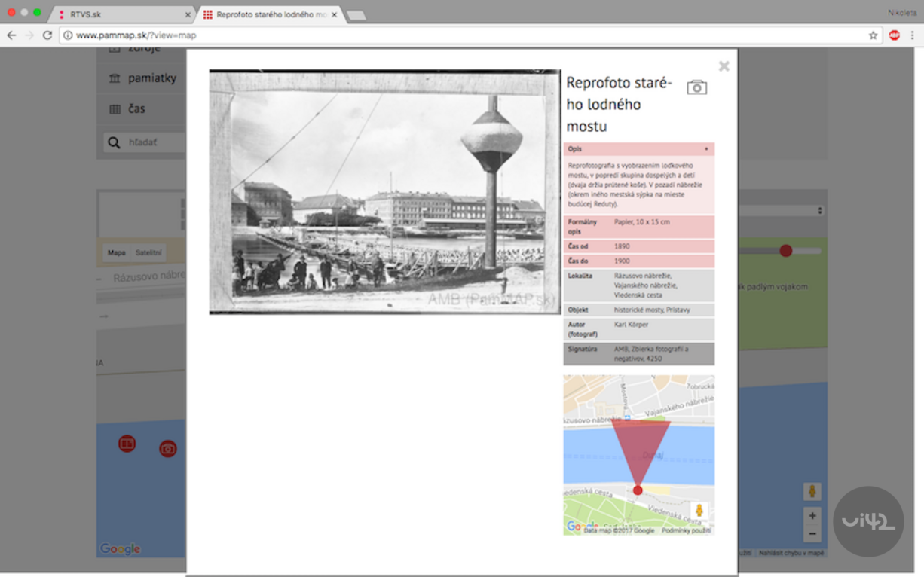The image size is (924, 577).
Task: Click the red time slider handle
Action: [785, 251]
